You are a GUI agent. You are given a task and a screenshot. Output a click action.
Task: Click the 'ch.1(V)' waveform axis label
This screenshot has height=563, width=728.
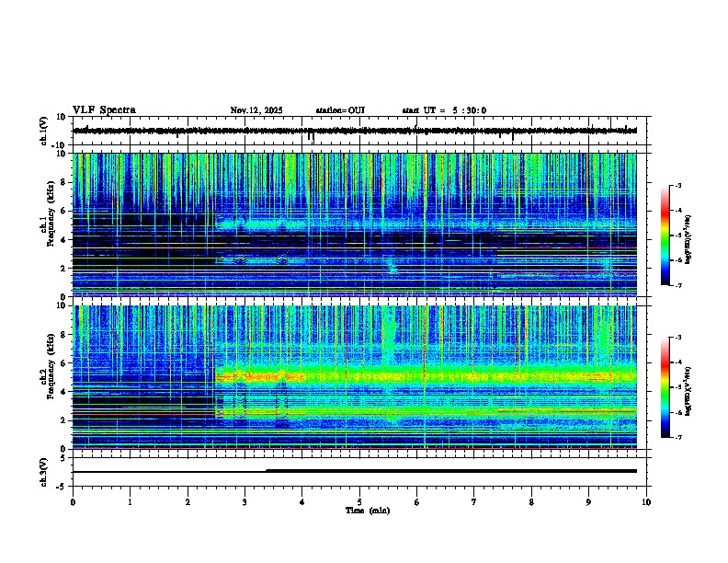(x=44, y=131)
